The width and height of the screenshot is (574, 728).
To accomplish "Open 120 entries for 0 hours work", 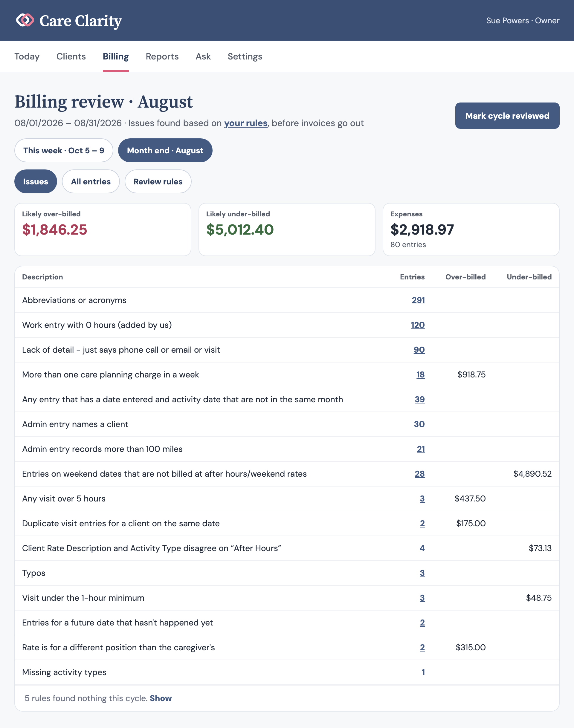I will (418, 325).
